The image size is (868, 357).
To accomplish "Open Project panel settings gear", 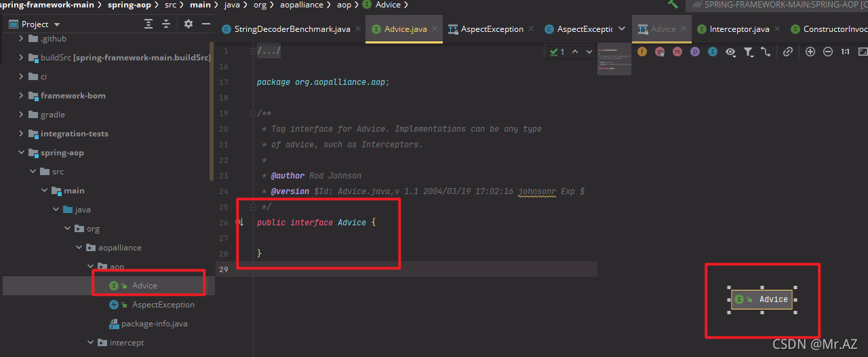I will pos(189,24).
